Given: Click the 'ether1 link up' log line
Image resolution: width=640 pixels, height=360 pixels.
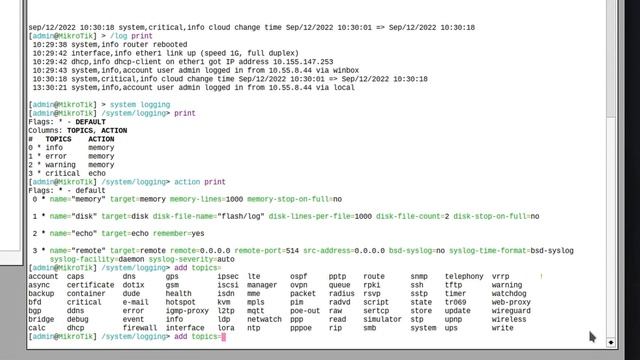Looking at the screenshot, I should click(x=166, y=53).
